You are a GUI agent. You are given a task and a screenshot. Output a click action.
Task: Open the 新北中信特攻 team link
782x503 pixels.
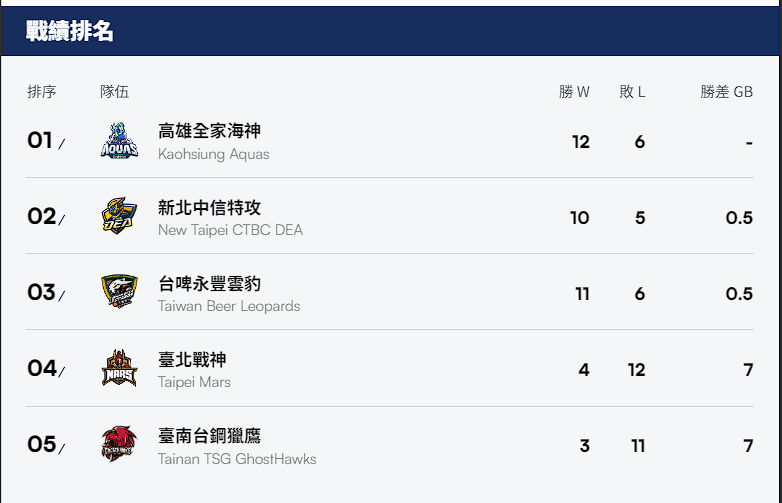(x=210, y=207)
